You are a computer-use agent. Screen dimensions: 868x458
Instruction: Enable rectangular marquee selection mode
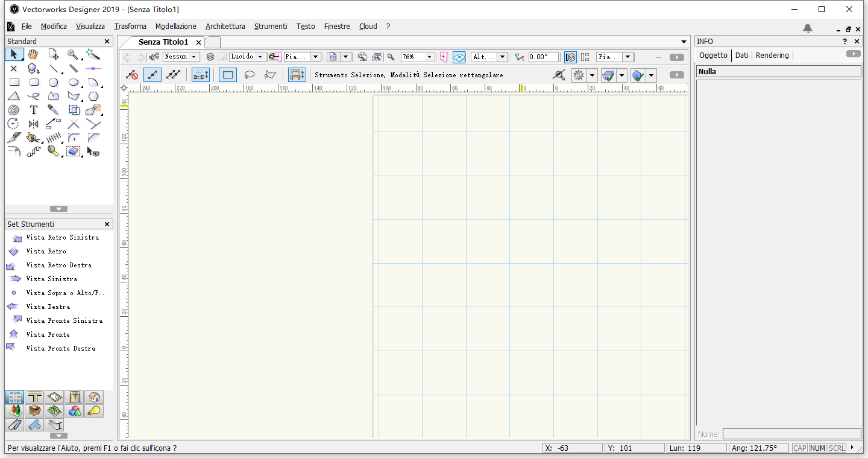click(x=228, y=75)
